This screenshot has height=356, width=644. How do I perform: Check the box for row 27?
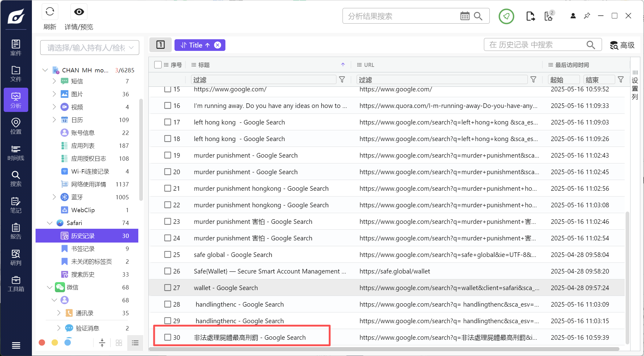click(167, 288)
